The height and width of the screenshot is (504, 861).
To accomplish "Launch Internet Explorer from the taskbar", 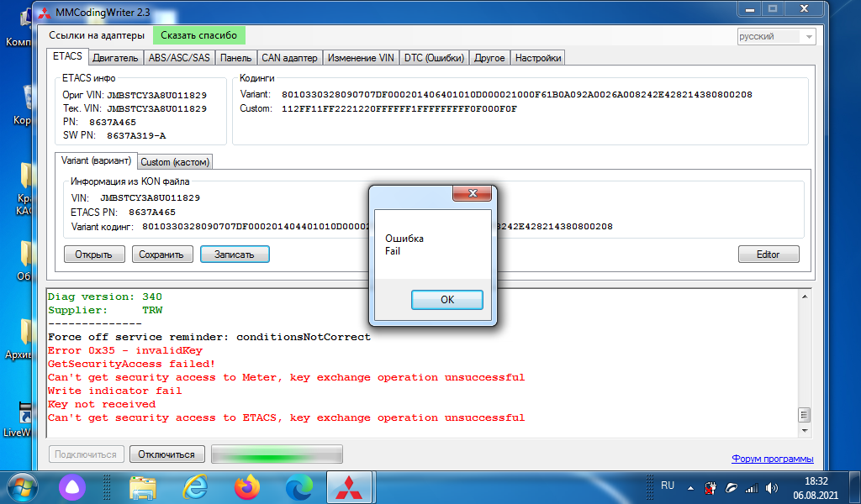I will click(195, 487).
